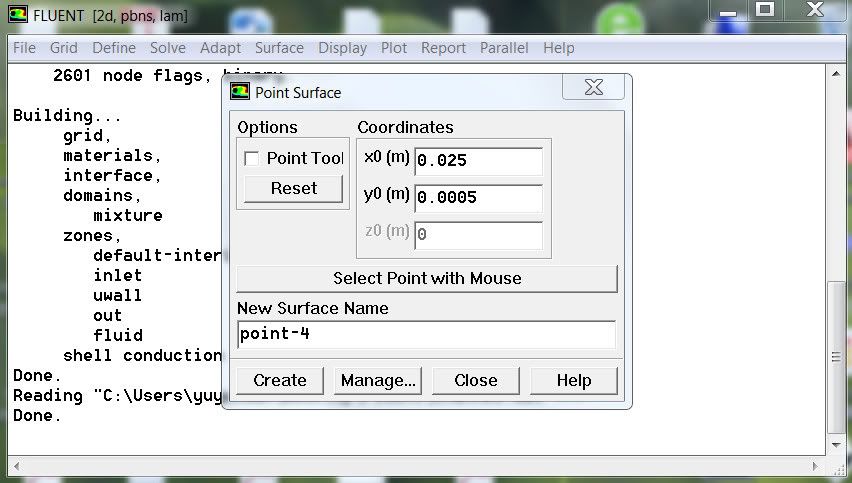Open the File menu

(24, 48)
